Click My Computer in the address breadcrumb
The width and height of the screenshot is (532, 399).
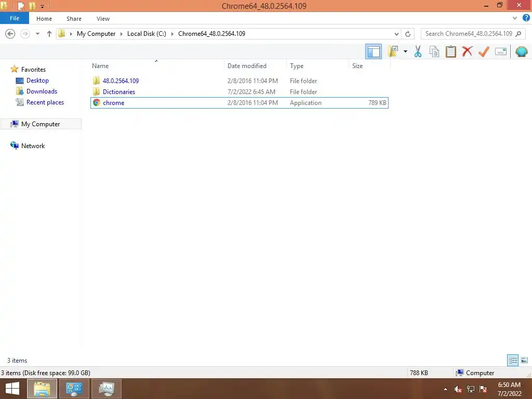pyautogui.click(x=96, y=34)
